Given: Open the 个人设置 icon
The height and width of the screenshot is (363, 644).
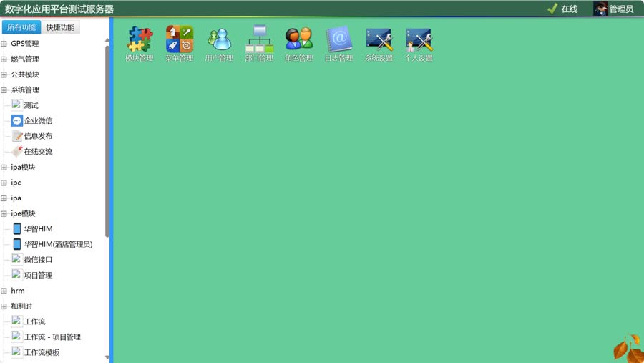Looking at the screenshot, I should 419,39.
